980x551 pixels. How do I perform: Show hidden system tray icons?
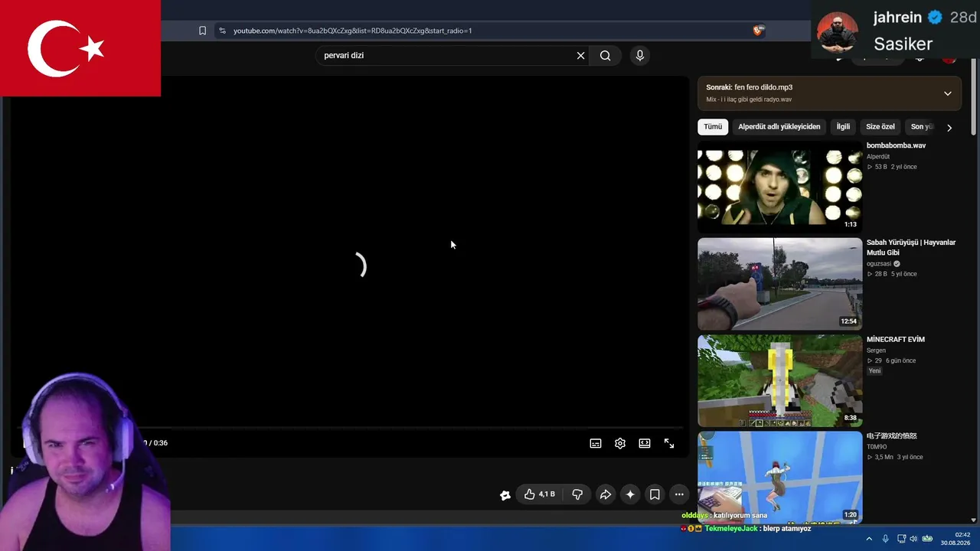pyautogui.click(x=869, y=539)
